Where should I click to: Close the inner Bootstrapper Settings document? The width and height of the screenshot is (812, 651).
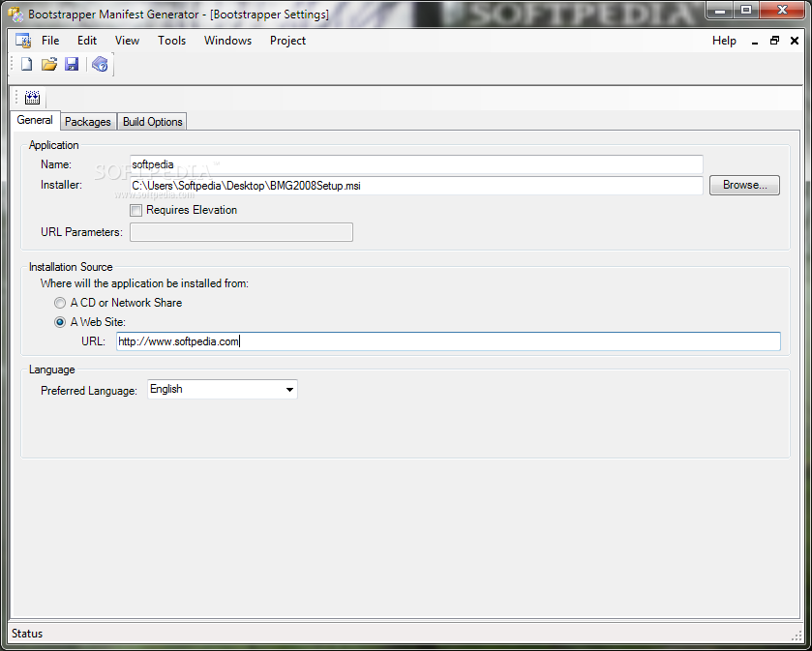pyautogui.click(x=795, y=41)
